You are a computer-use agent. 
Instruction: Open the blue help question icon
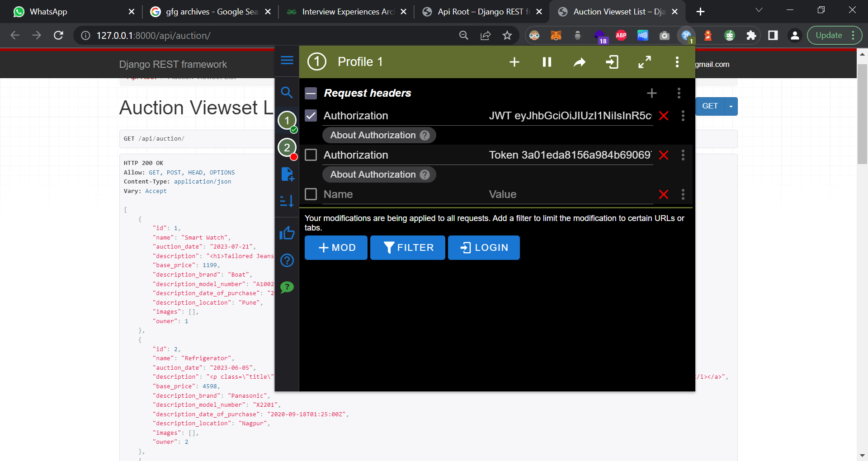(x=287, y=260)
